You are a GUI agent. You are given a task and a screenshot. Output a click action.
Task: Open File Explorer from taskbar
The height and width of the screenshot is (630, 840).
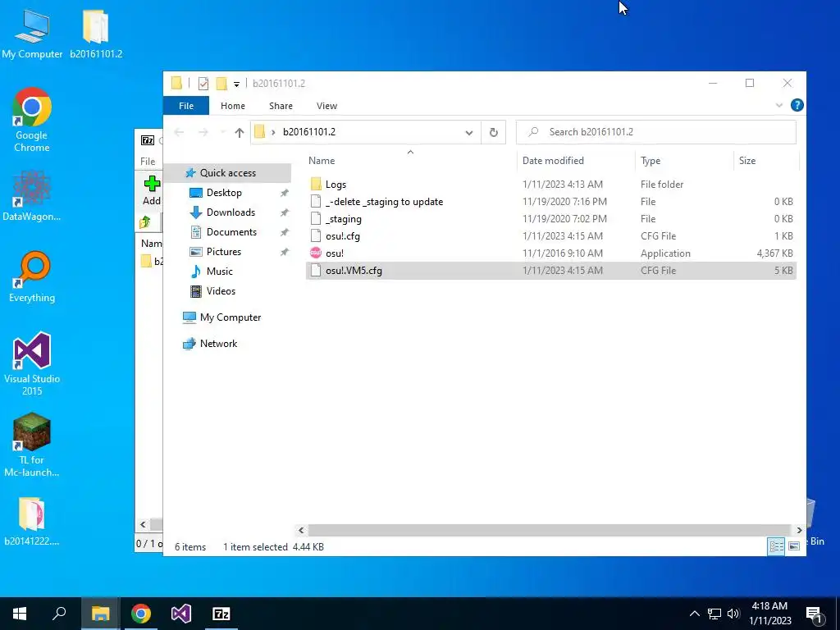100,614
